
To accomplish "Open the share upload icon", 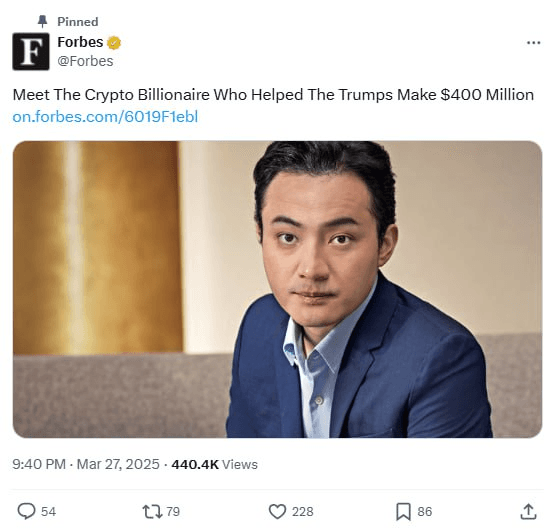I will (x=528, y=511).
